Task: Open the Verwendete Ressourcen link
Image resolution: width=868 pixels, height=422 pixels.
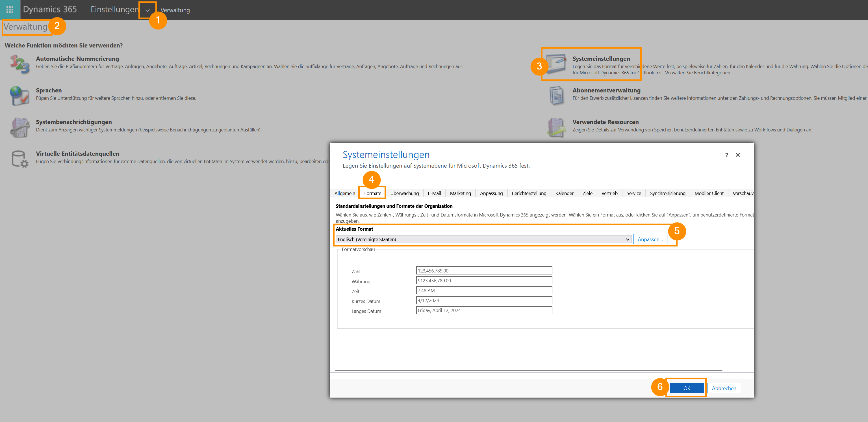Action: coord(605,122)
